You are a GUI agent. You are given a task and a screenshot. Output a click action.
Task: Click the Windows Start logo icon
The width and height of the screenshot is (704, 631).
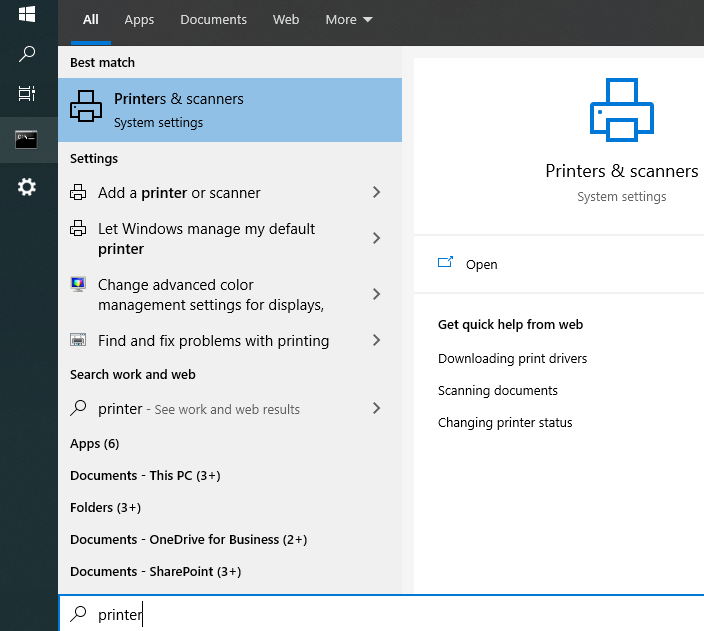click(x=27, y=14)
